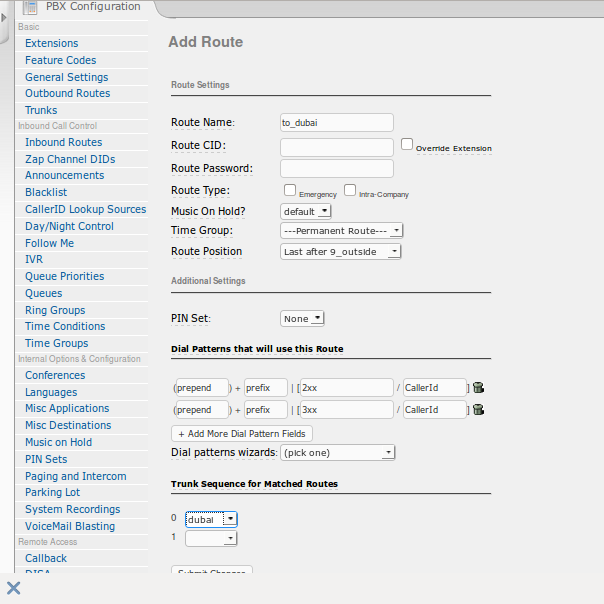Close the bottom bar with X icon

14,587
